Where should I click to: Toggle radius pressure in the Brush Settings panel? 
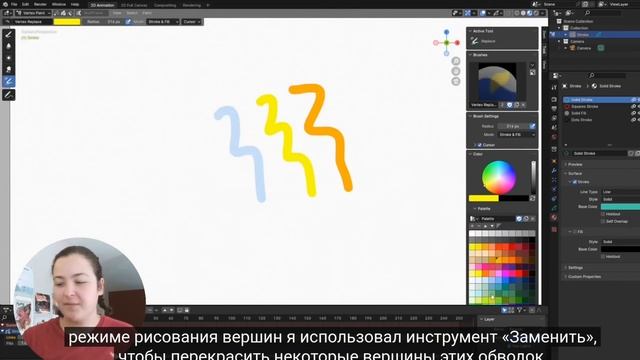tap(532, 126)
